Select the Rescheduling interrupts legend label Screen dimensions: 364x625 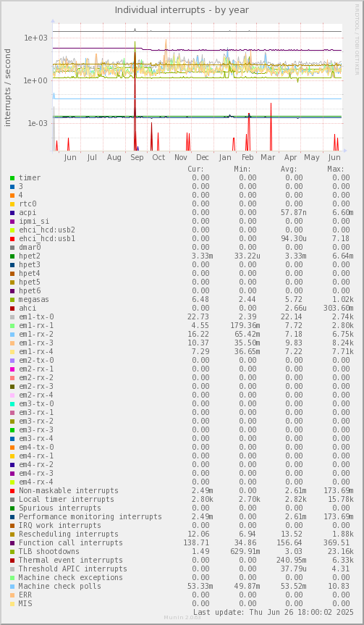tap(69, 534)
